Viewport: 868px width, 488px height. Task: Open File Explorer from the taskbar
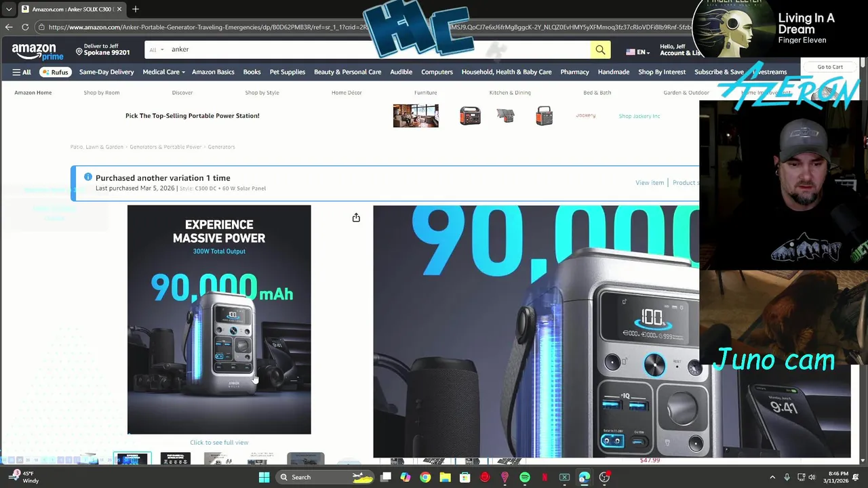coord(445,477)
